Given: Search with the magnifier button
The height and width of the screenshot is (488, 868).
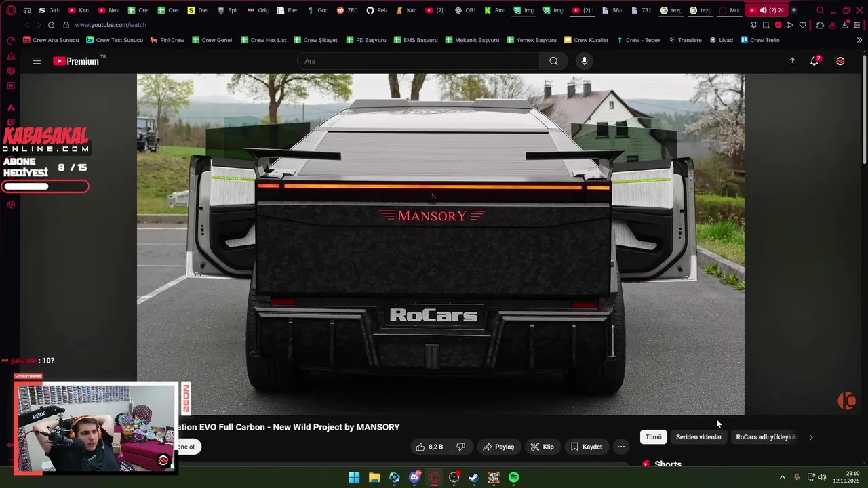Looking at the screenshot, I should [553, 61].
